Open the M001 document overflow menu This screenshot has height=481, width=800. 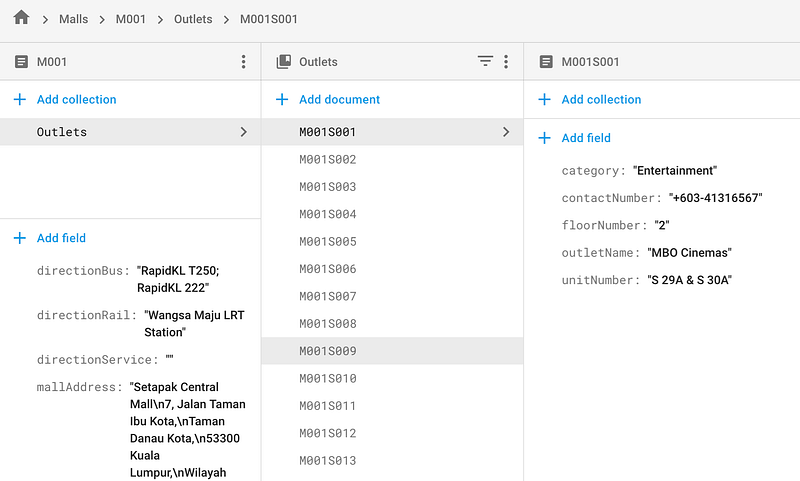pos(243,62)
